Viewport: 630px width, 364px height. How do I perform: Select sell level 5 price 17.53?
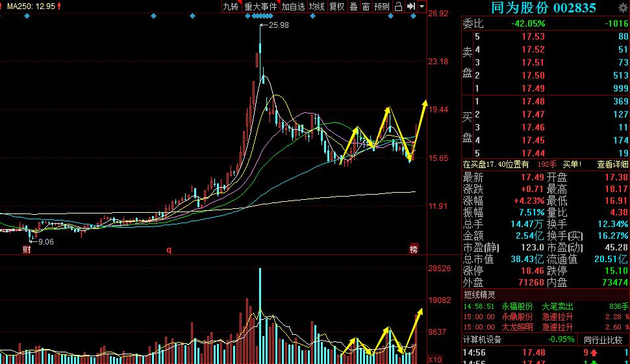pos(533,36)
